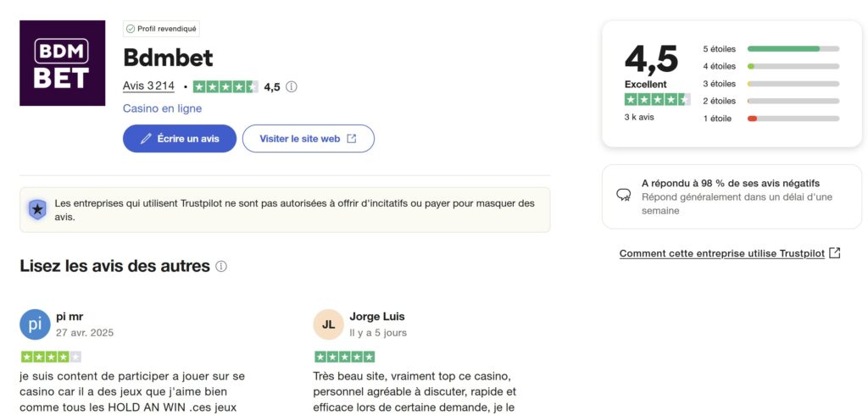Open reviewer name Jorge Luis
868x415 pixels.
tap(377, 317)
